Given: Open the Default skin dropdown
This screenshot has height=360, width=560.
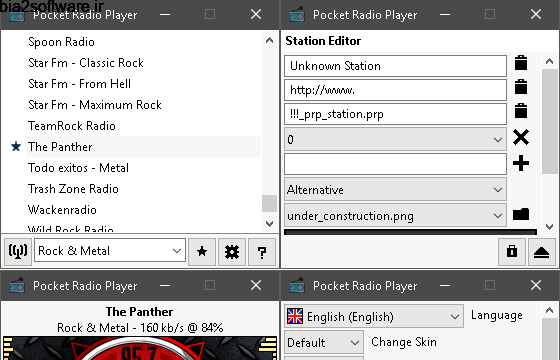Looking at the screenshot, I should 324,342.
